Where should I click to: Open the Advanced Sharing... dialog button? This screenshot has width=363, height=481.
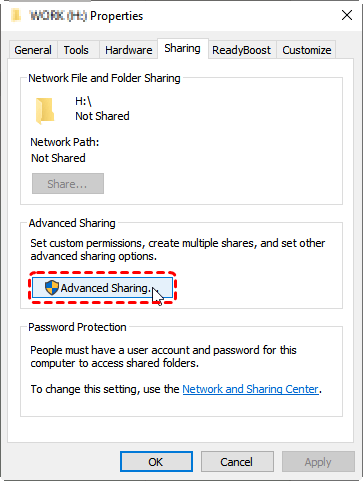(x=103, y=288)
